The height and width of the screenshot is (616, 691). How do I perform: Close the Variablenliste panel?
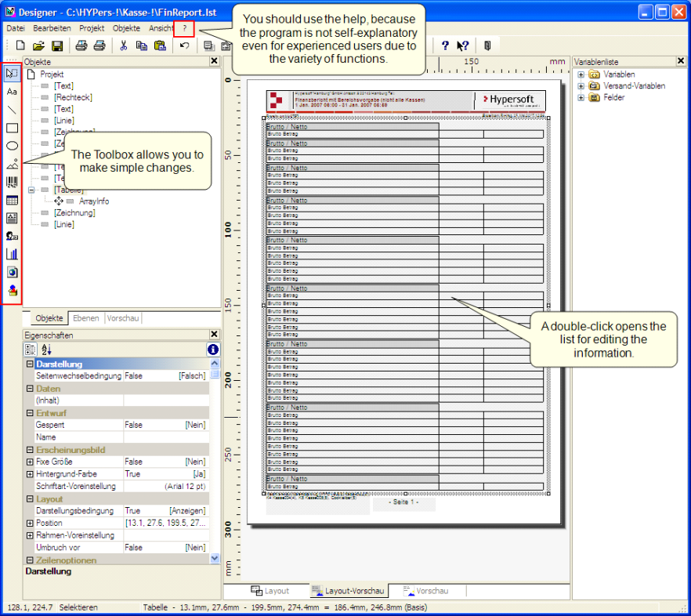[681, 61]
